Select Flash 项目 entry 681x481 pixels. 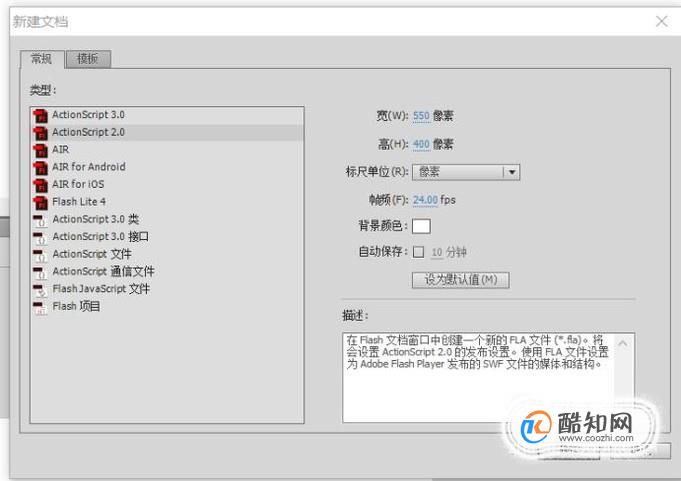(x=167, y=306)
